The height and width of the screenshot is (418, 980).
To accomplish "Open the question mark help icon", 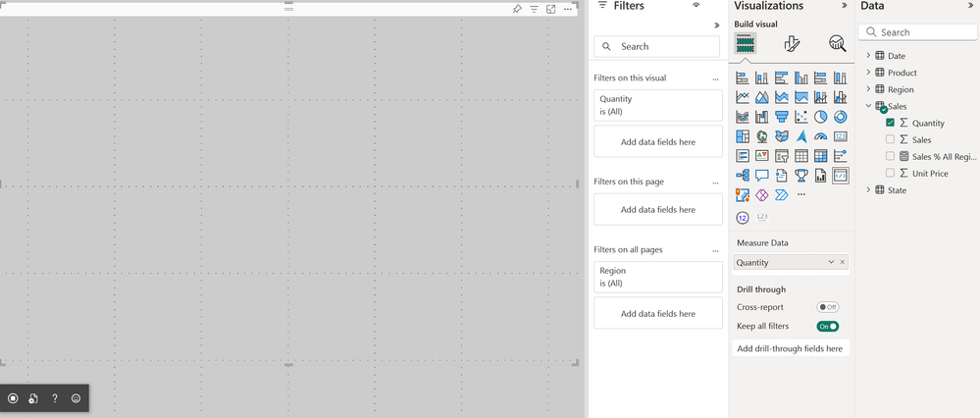I will [54, 398].
